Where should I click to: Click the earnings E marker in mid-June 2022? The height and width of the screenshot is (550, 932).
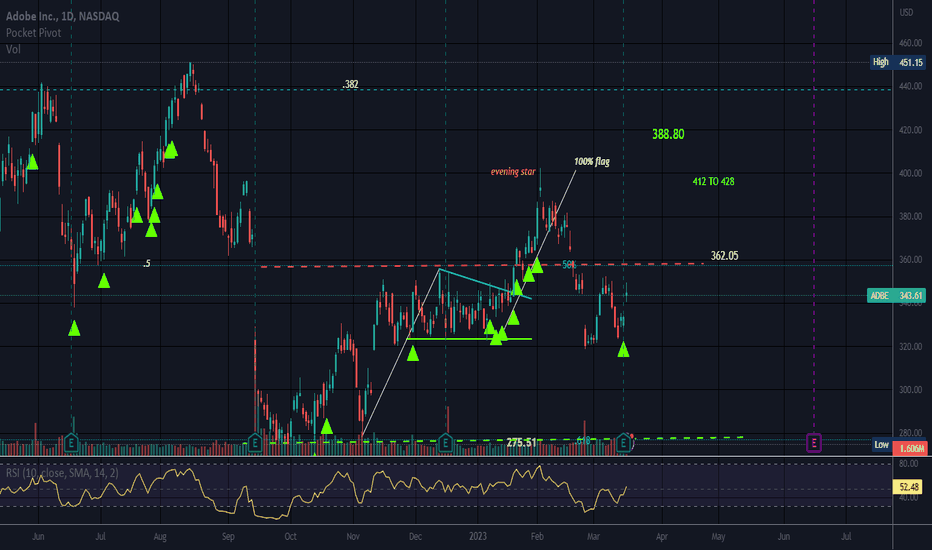[x=71, y=443]
